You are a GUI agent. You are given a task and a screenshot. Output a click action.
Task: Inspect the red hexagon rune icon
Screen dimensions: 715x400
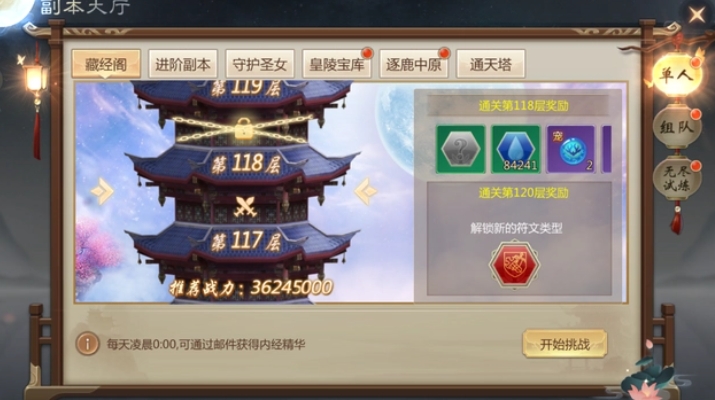pyautogui.click(x=514, y=264)
